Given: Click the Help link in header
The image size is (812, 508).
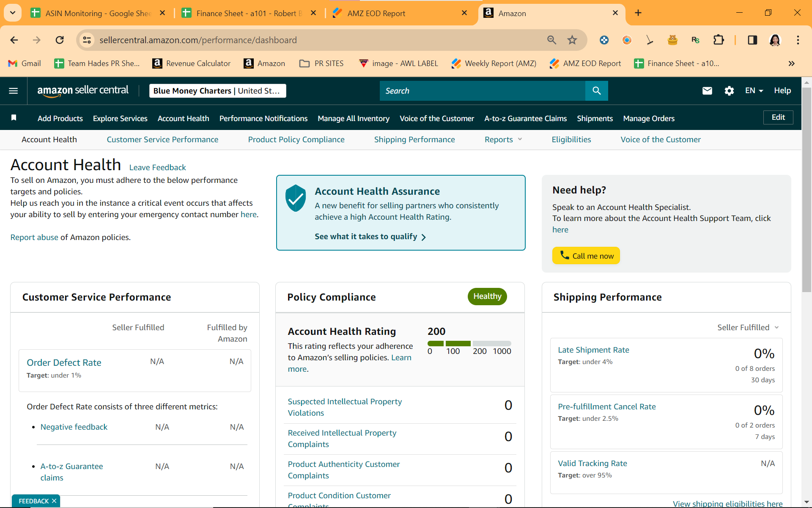Looking at the screenshot, I should 782,91.
